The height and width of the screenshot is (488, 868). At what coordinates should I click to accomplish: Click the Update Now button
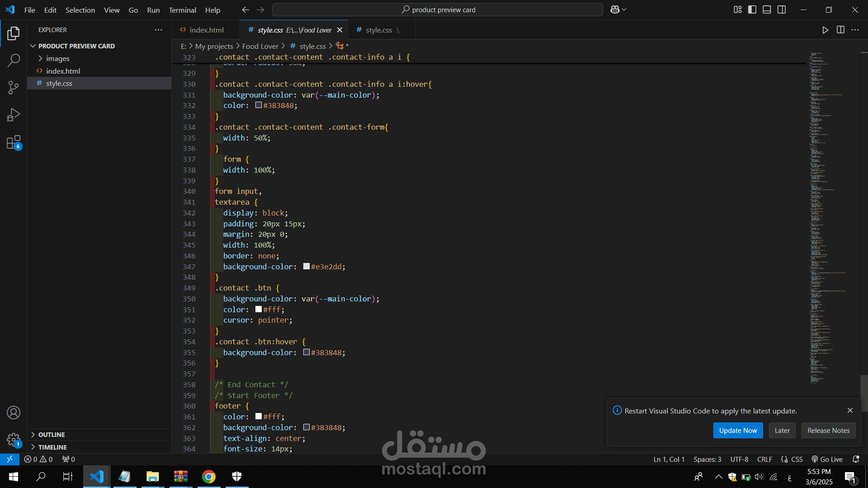pos(738,430)
